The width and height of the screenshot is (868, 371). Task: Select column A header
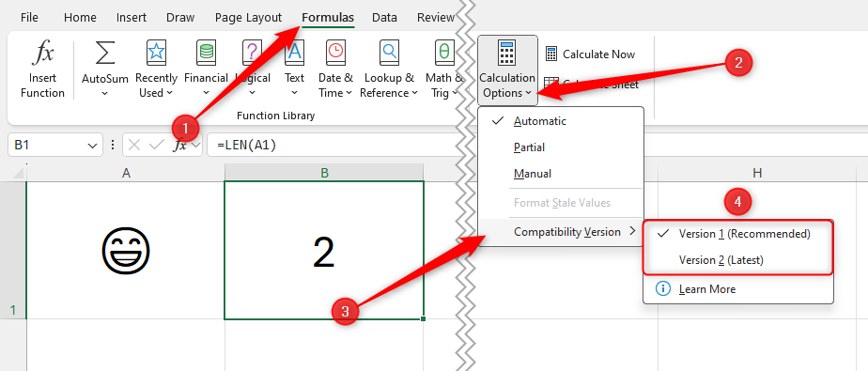pyautogui.click(x=126, y=173)
